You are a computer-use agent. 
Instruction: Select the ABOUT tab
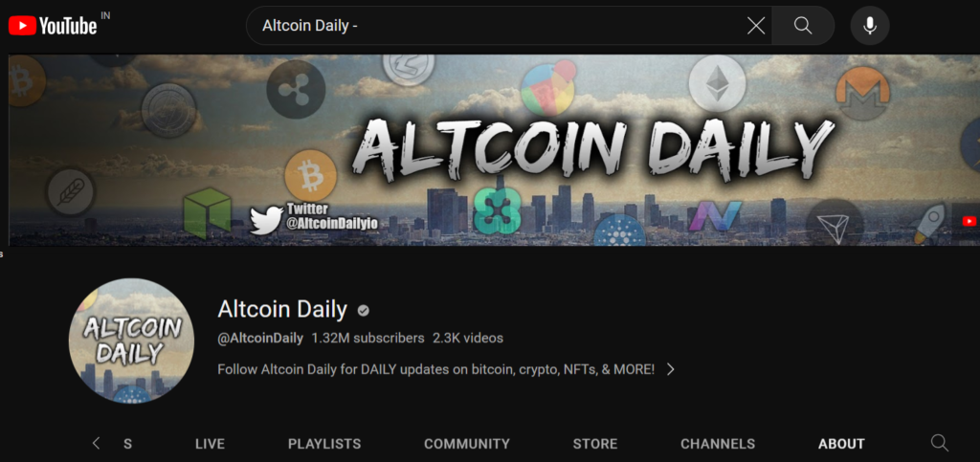[x=841, y=444]
